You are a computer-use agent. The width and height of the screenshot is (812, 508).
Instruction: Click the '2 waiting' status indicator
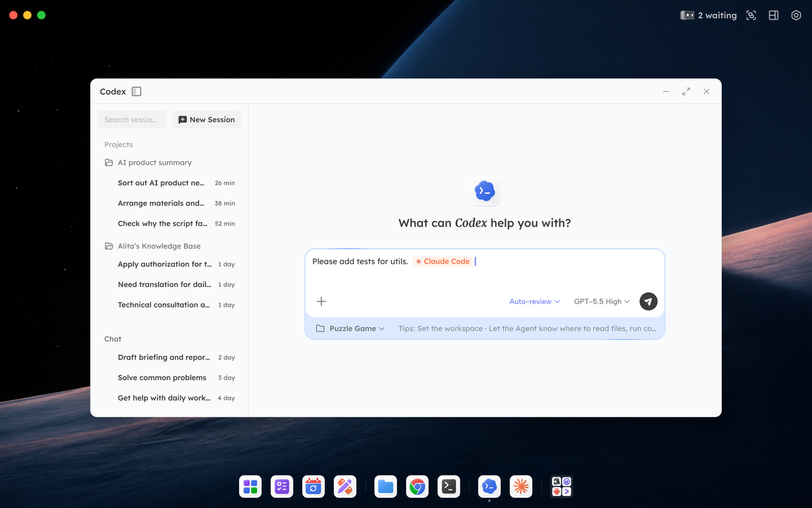tap(709, 15)
